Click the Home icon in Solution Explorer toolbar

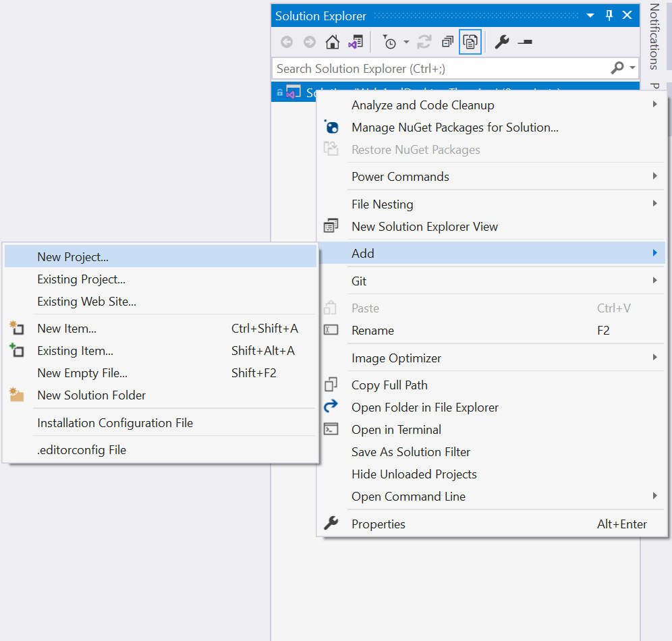pos(333,42)
